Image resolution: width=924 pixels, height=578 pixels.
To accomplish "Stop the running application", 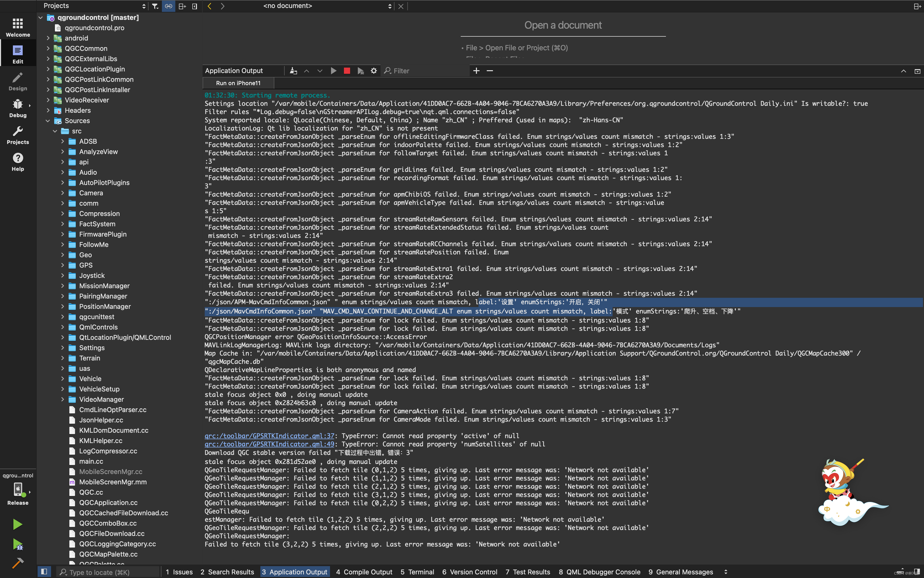I will [347, 71].
